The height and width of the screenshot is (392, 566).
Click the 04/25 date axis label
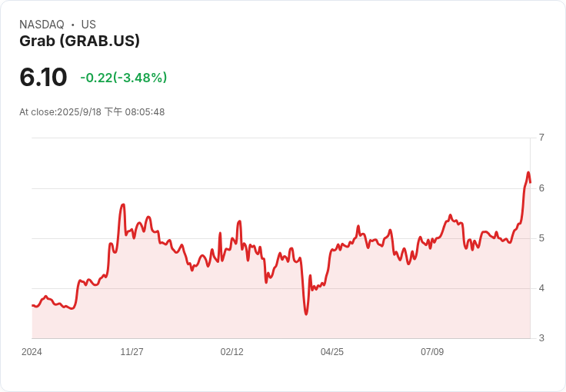click(x=331, y=352)
